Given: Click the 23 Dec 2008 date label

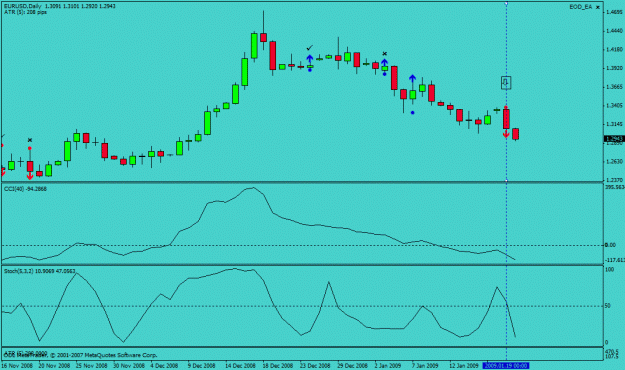Looking at the screenshot, I should coord(315,366).
